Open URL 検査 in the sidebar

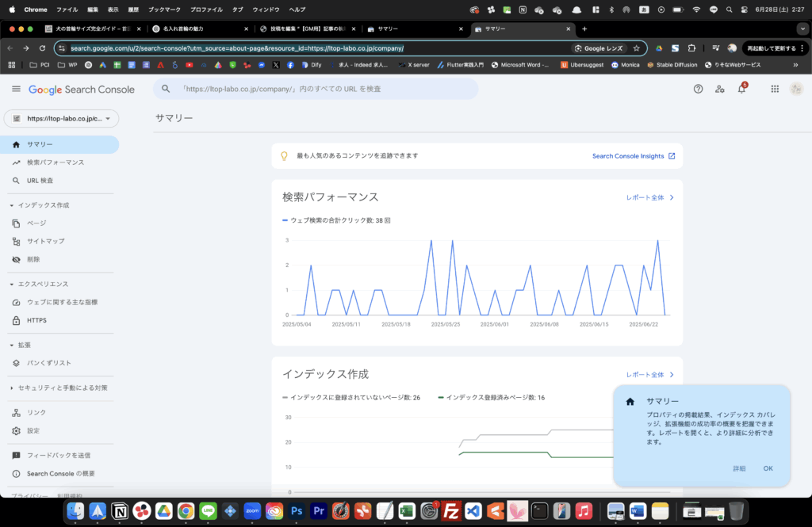(40, 181)
